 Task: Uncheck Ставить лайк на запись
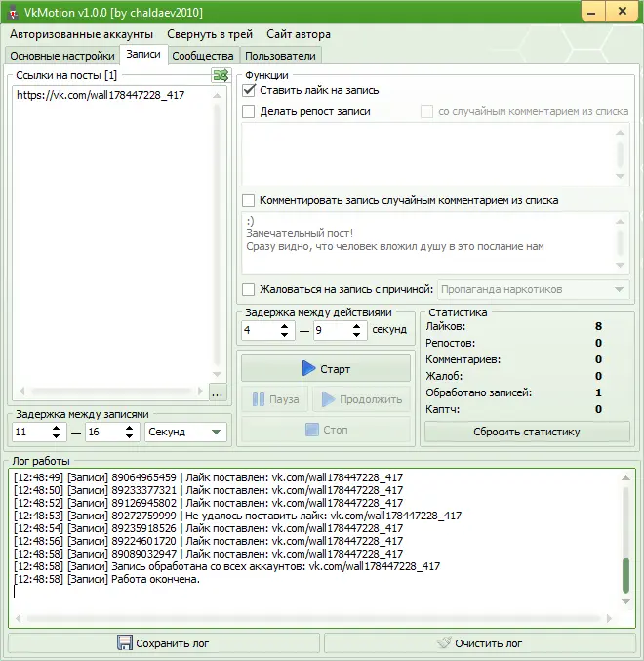coord(249,90)
